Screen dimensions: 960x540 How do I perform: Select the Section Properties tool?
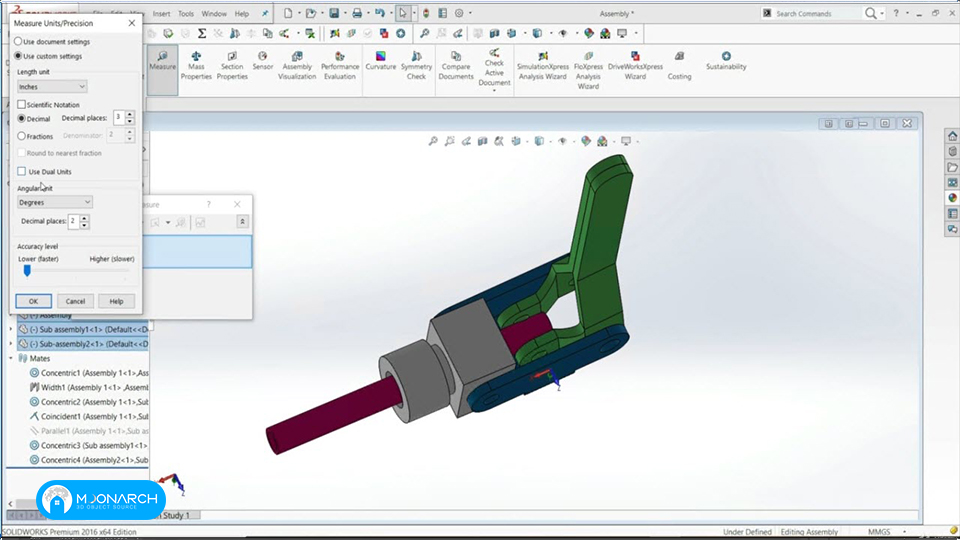click(x=232, y=66)
